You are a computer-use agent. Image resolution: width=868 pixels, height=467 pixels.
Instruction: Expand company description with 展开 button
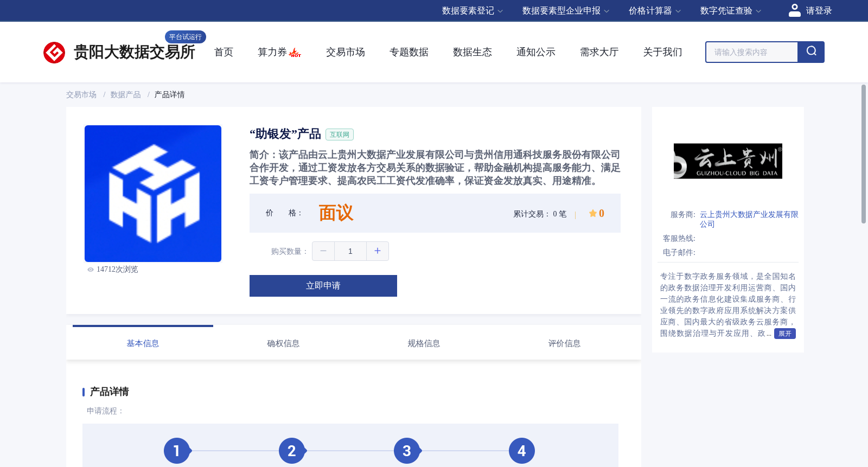coord(785,334)
